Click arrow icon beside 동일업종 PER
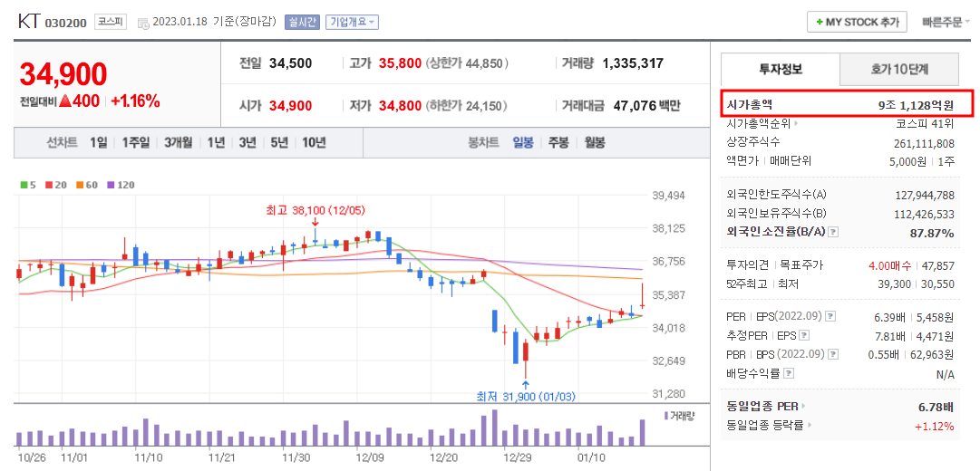Image resolution: width=980 pixels, height=471 pixels. tap(803, 406)
